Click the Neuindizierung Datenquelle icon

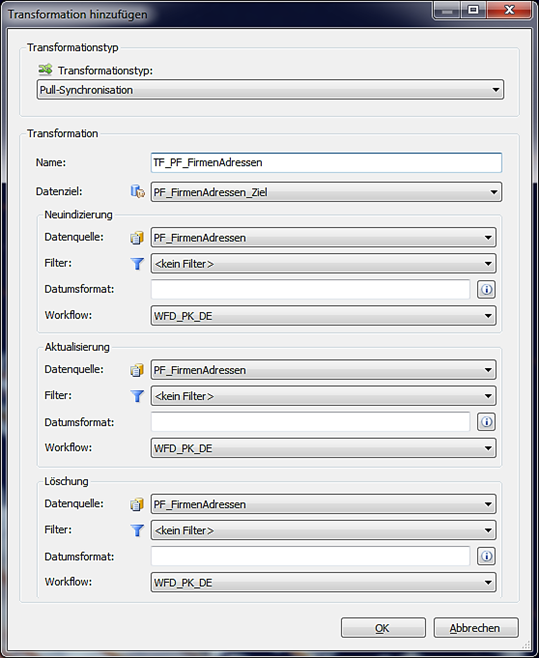coord(137,238)
